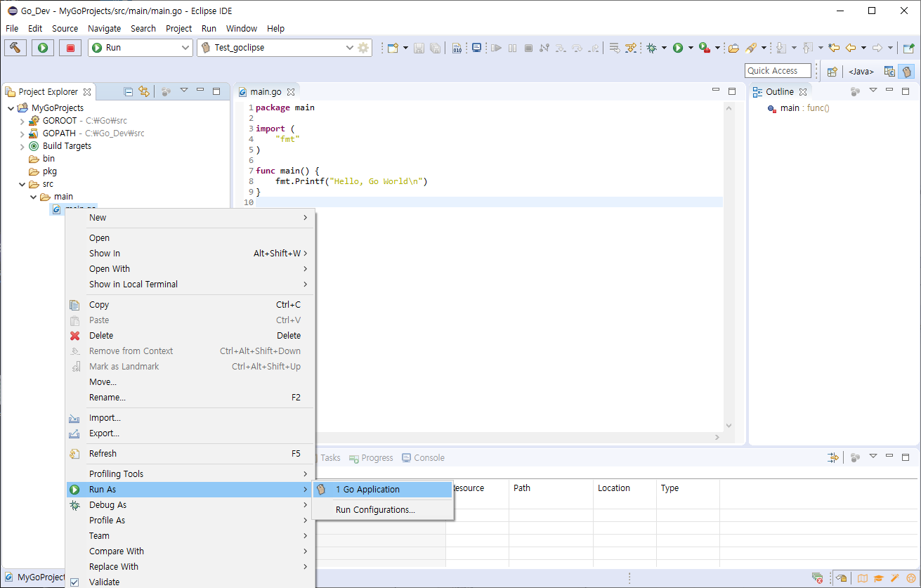Click the map icon in status bar
Image resolution: width=921 pixels, height=588 pixels.
pos(863,578)
